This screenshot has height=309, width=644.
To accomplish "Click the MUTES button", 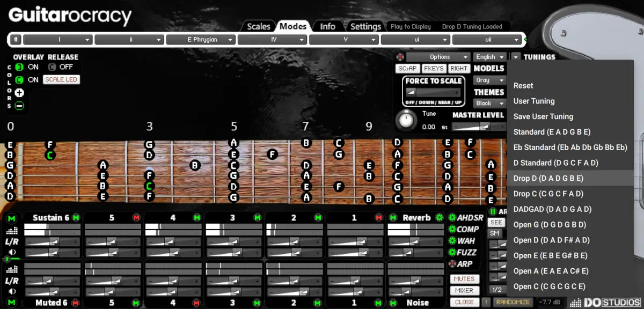I will (464, 279).
